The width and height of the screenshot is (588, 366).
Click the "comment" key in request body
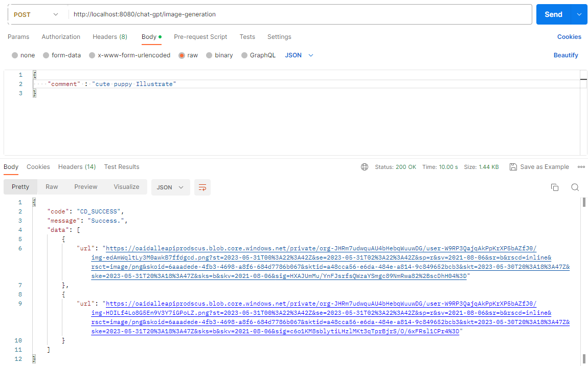[64, 84]
